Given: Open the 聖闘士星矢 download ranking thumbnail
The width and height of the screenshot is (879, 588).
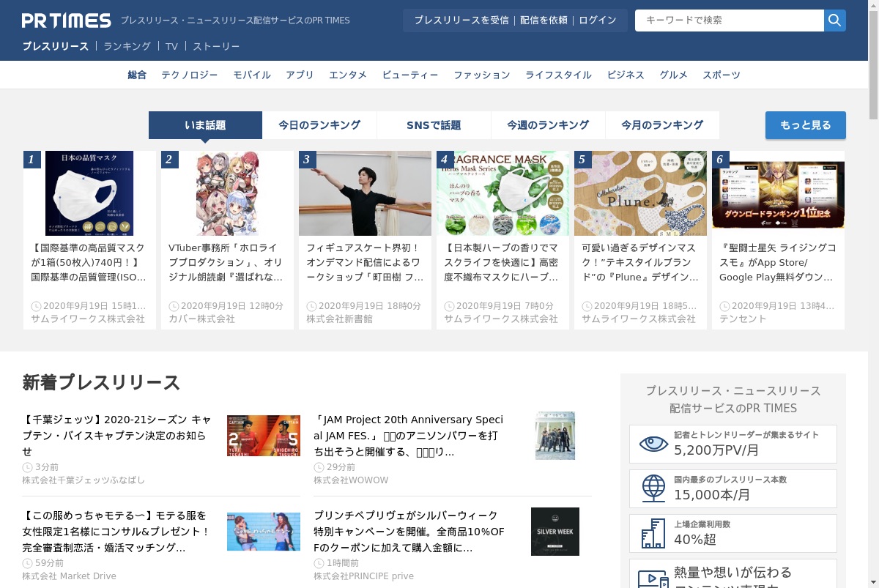Looking at the screenshot, I should (778, 193).
